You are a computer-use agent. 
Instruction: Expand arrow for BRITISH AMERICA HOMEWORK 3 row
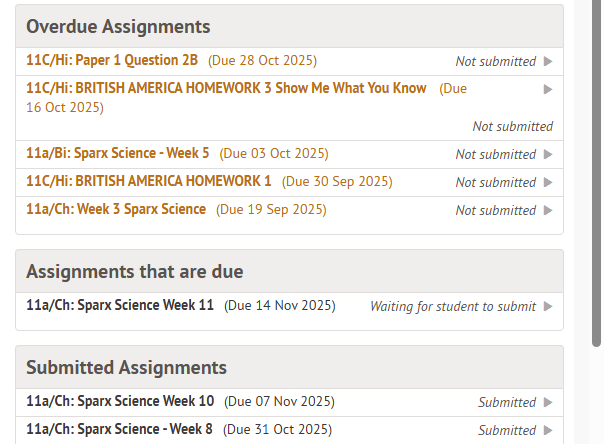click(548, 89)
